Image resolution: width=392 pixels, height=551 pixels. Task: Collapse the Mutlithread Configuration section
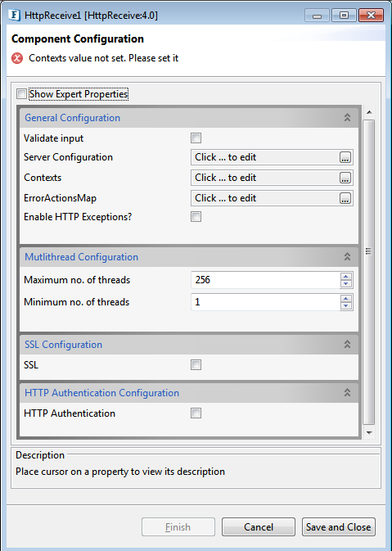point(347,257)
